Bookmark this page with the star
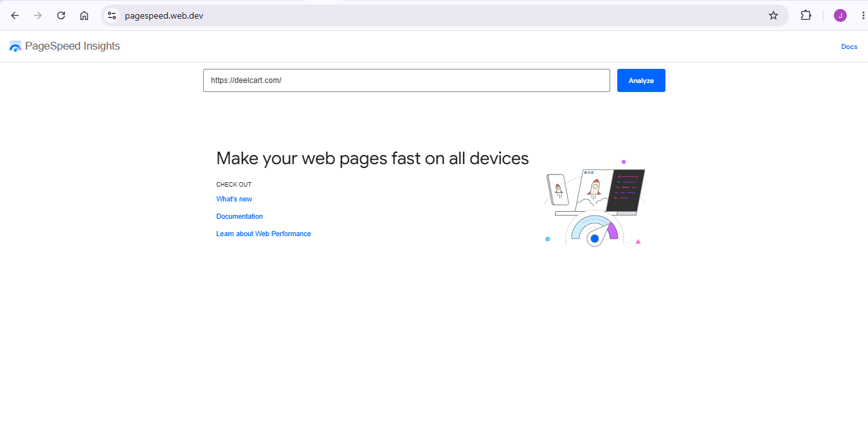 tap(773, 15)
